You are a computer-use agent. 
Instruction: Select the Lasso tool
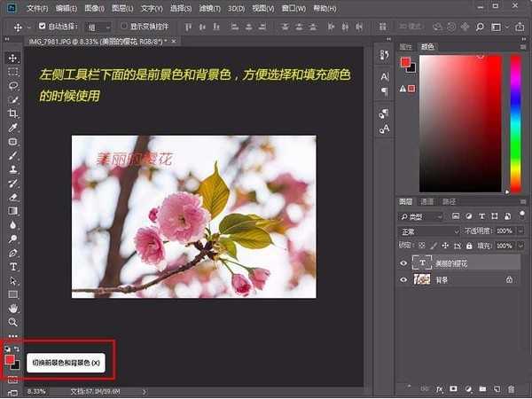pyautogui.click(x=13, y=86)
